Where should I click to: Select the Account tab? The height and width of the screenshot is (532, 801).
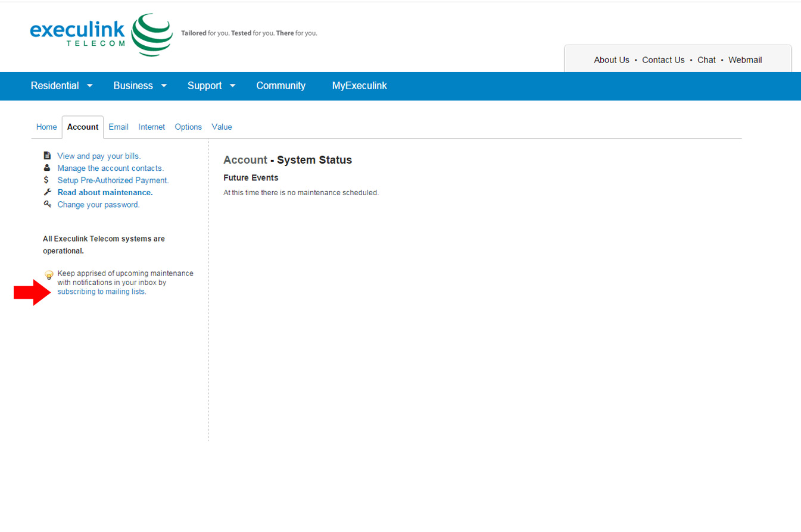[83, 127]
